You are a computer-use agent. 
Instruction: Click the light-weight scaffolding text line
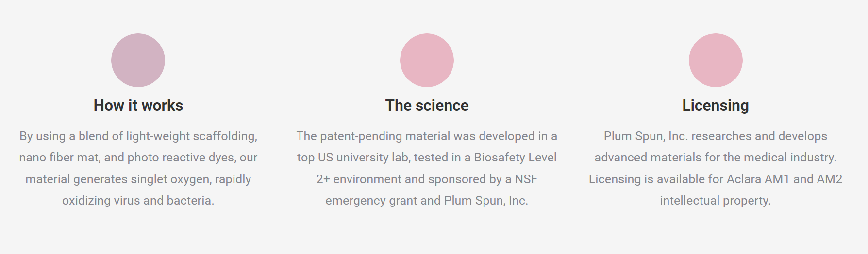[138, 136]
